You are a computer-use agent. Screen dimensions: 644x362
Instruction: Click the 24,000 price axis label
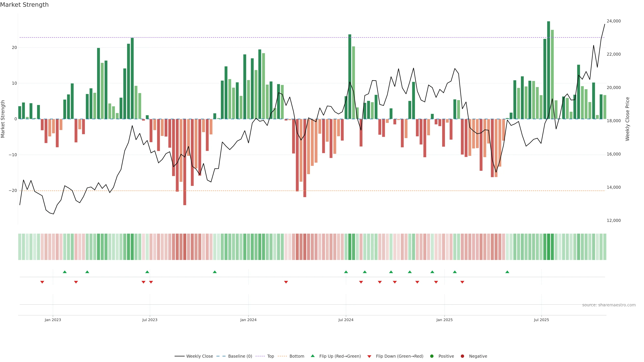click(613, 21)
